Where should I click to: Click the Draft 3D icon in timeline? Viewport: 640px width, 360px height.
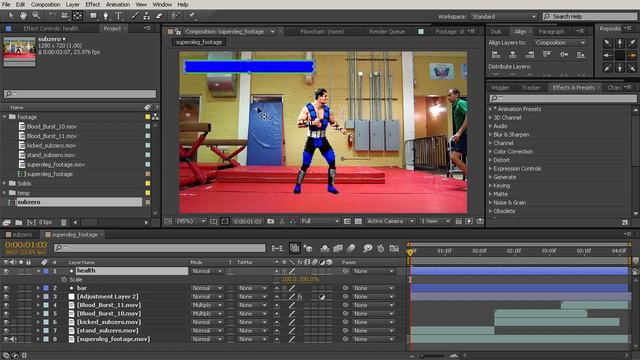(308, 248)
